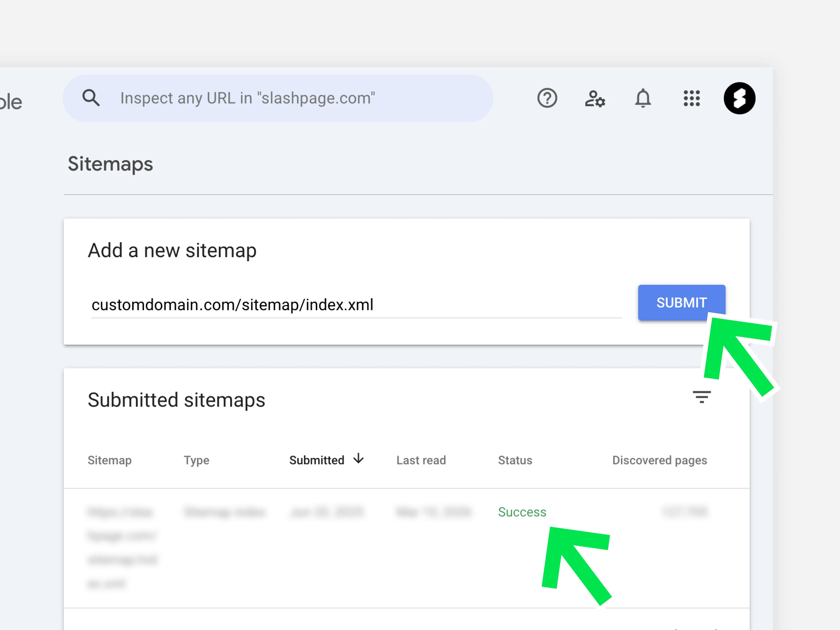This screenshot has width=840, height=630.
Task: Click the blurred discovered pages count
Action: [x=684, y=512]
